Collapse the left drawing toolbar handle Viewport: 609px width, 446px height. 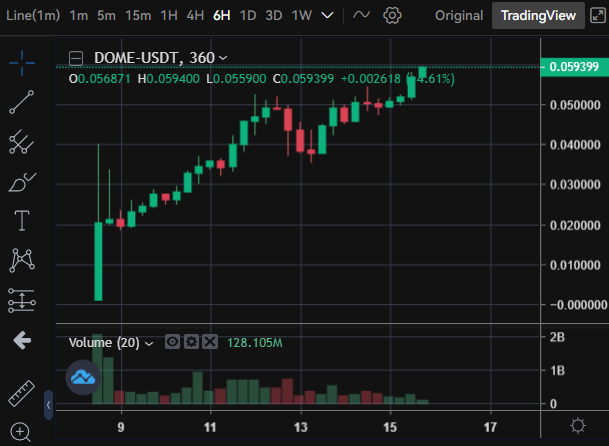48,405
